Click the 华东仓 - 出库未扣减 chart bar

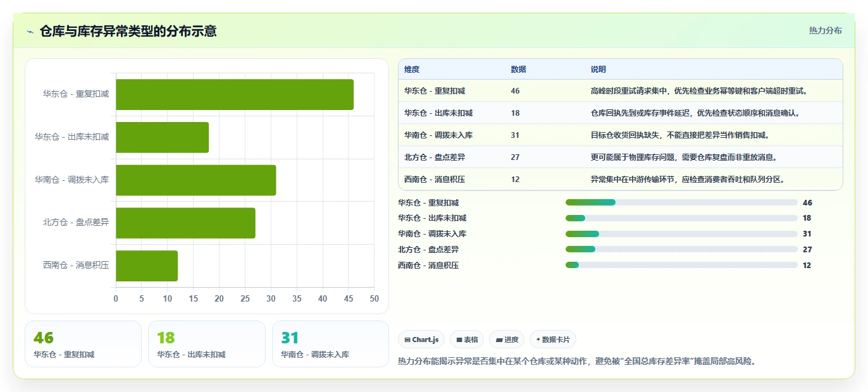[x=162, y=137]
